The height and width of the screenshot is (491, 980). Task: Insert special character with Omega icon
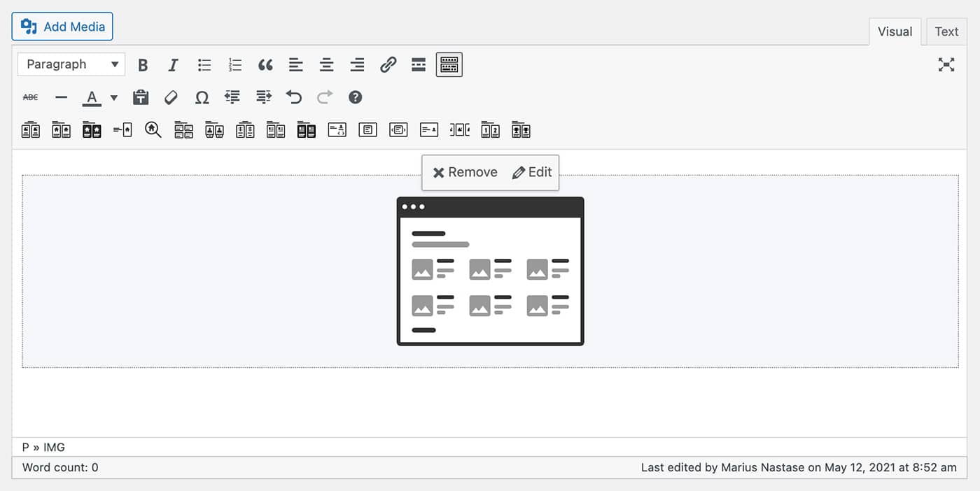tap(202, 97)
